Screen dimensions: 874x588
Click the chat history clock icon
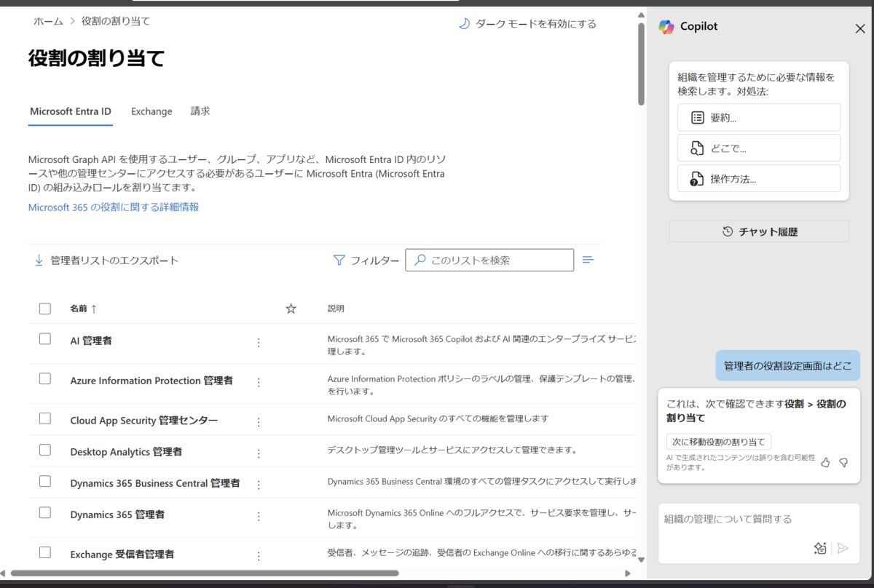click(728, 231)
